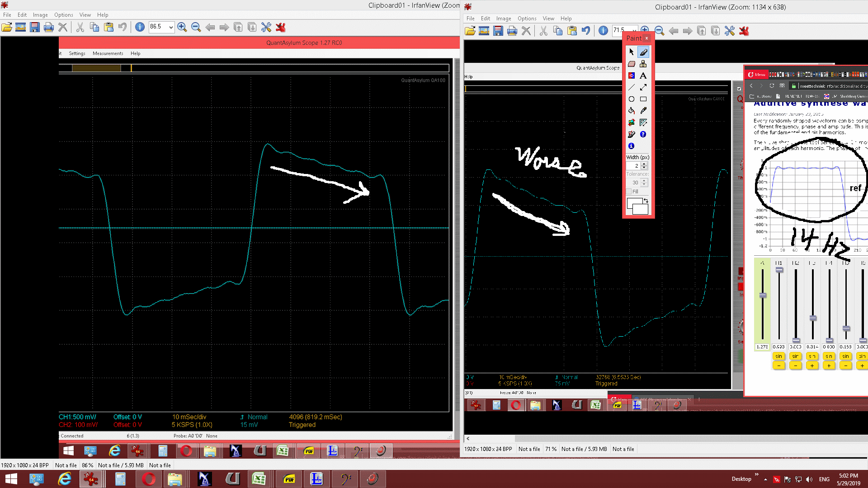The width and height of the screenshot is (868, 488).
Task: Toggle the plus sign button under H4
Action: point(829,366)
